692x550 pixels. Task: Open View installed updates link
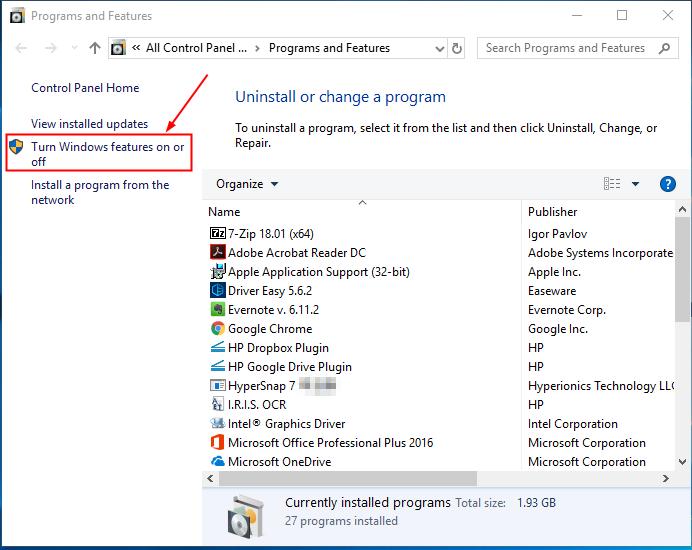tap(90, 124)
